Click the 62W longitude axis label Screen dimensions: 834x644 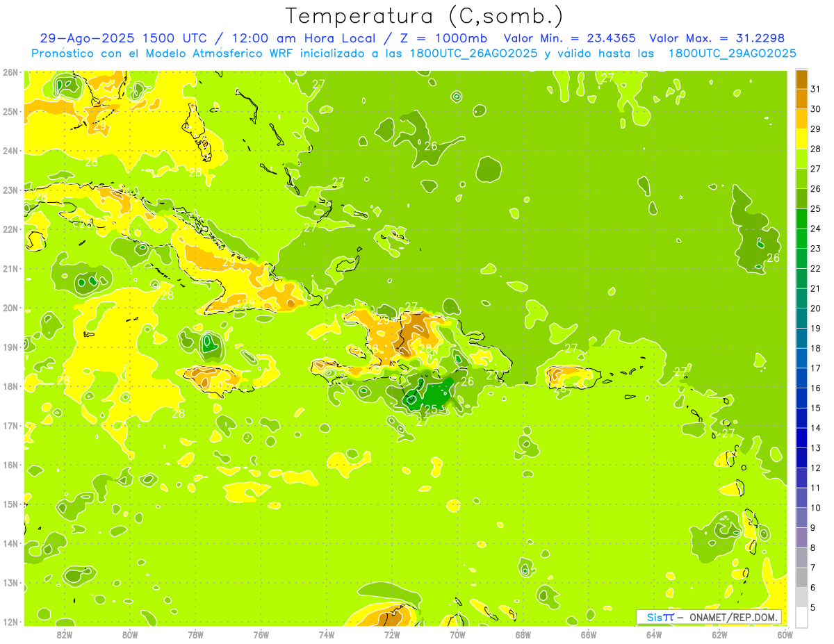coord(719,634)
